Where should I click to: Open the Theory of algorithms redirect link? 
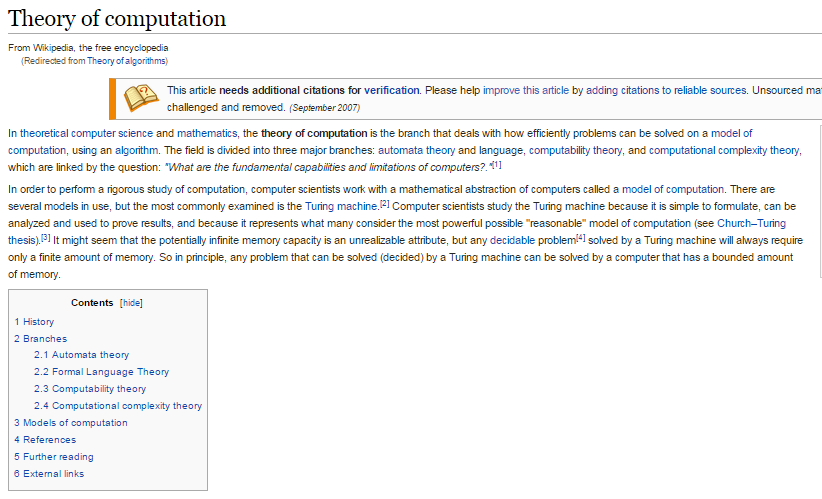point(126,61)
